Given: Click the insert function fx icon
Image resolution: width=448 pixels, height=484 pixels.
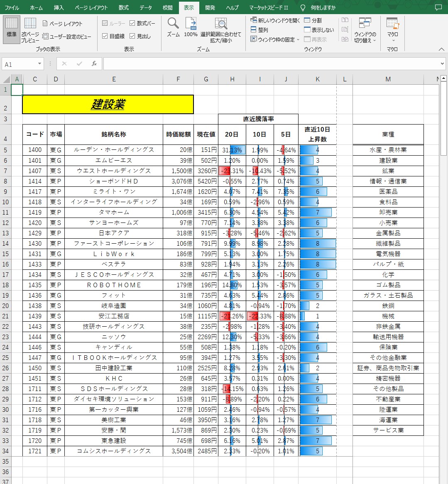Looking at the screenshot, I should pos(94,64).
